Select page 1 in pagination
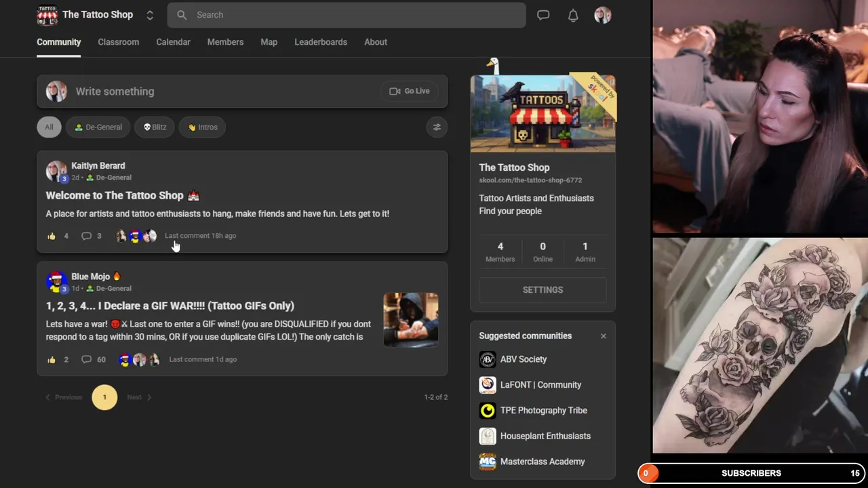Image resolution: width=868 pixels, height=488 pixels. coord(104,397)
